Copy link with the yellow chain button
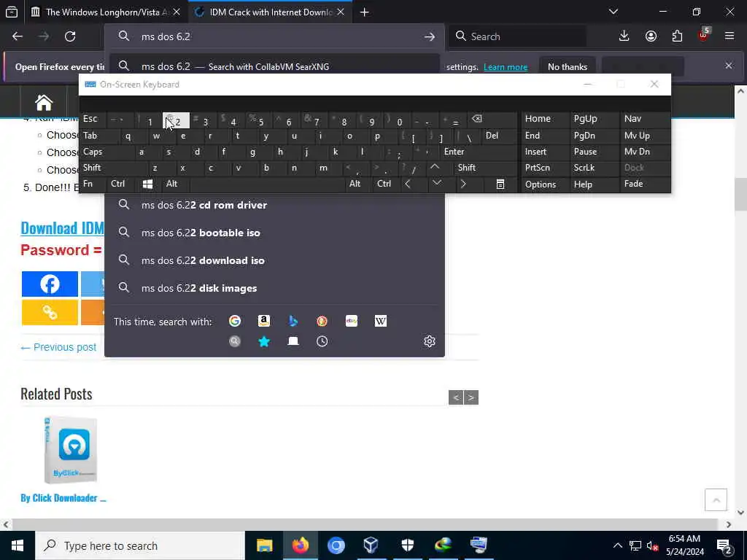 tap(50, 312)
